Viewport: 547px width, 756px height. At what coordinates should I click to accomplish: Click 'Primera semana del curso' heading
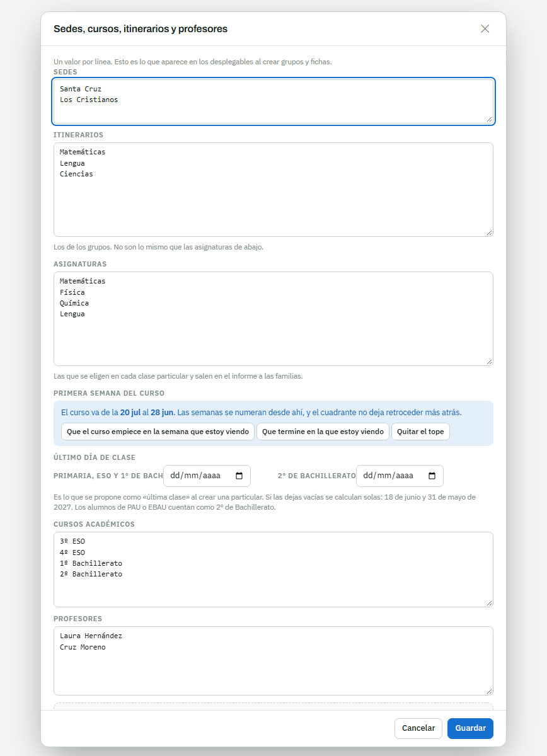tap(109, 393)
